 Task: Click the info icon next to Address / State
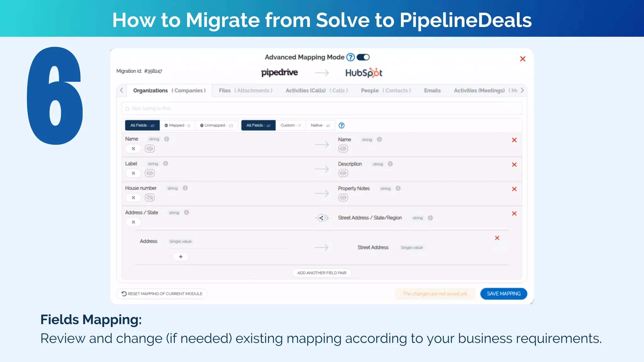click(x=186, y=212)
